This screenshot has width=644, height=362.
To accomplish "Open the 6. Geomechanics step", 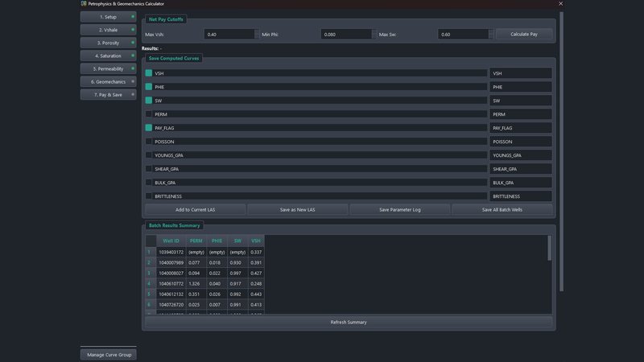I will click(108, 82).
